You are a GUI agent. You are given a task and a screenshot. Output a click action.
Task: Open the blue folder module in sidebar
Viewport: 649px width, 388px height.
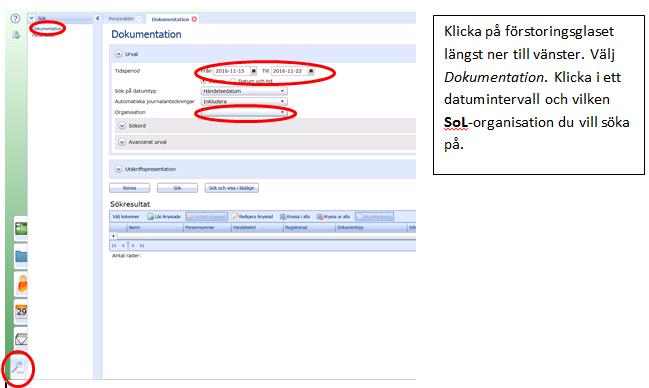click(x=21, y=257)
